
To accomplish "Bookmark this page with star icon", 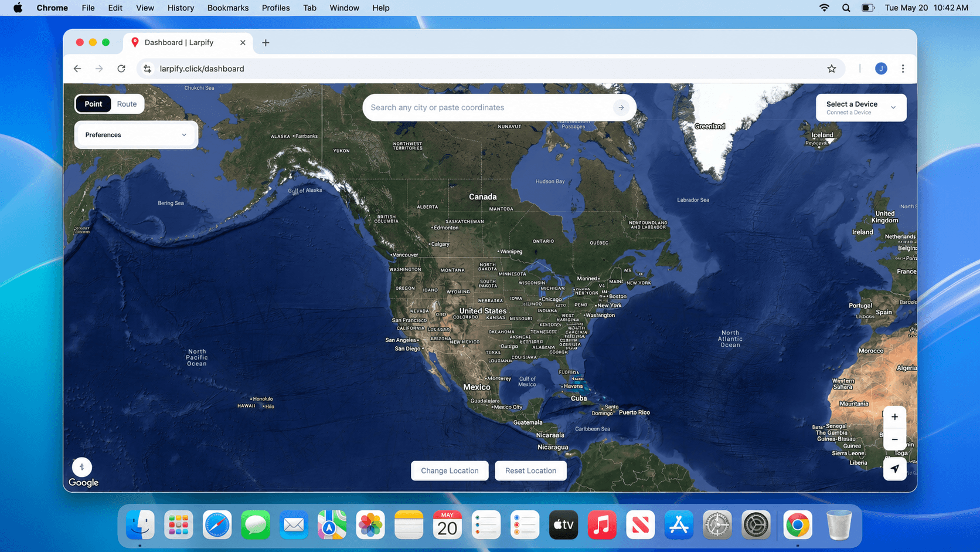I will (832, 69).
